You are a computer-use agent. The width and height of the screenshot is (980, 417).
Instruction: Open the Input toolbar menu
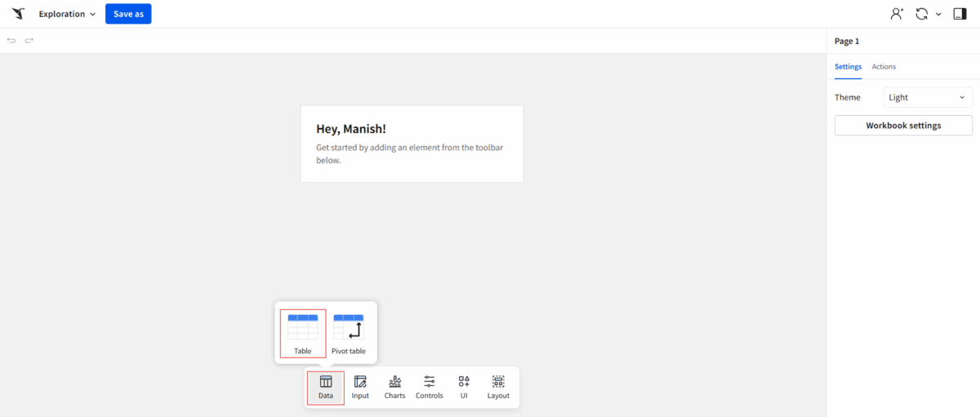click(x=360, y=388)
